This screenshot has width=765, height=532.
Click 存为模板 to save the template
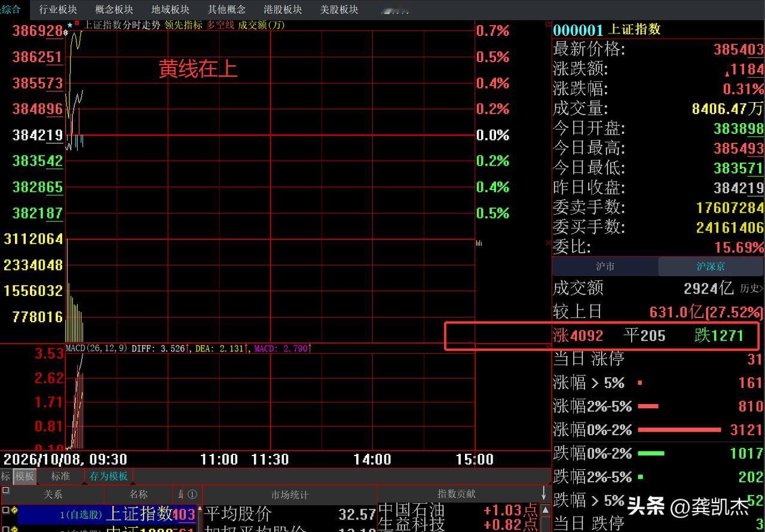click(109, 476)
